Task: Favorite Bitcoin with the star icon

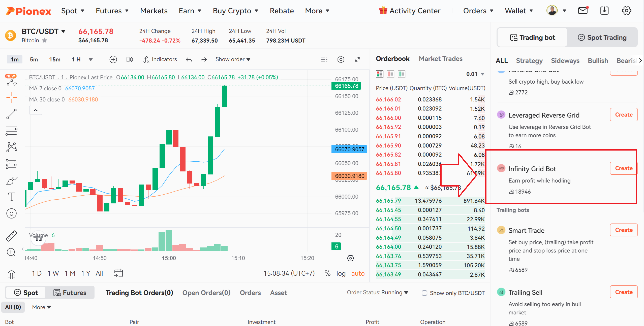Action: (x=45, y=40)
